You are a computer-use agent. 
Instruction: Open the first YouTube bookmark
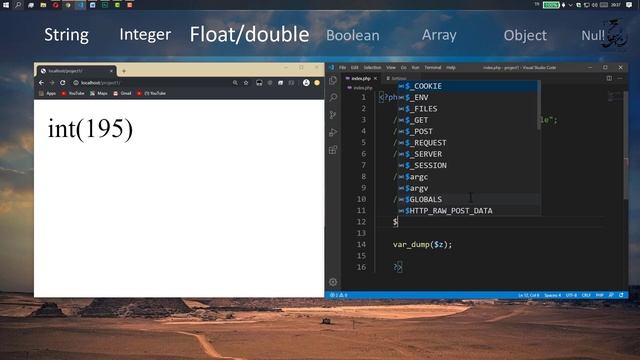click(73, 93)
